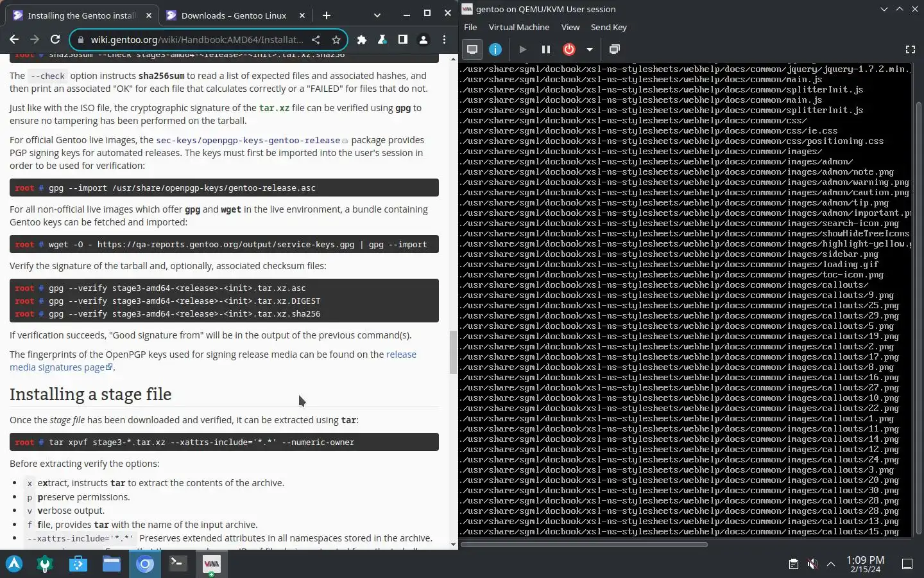Pause the gentoo virtual machine
Screen dimensions: 924x578
click(x=546, y=49)
